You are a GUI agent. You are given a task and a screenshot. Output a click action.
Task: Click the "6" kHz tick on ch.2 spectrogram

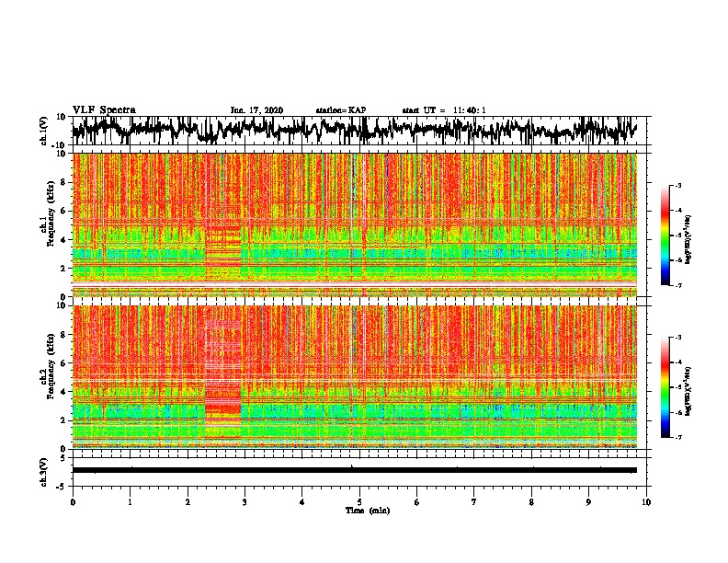(x=63, y=363)
